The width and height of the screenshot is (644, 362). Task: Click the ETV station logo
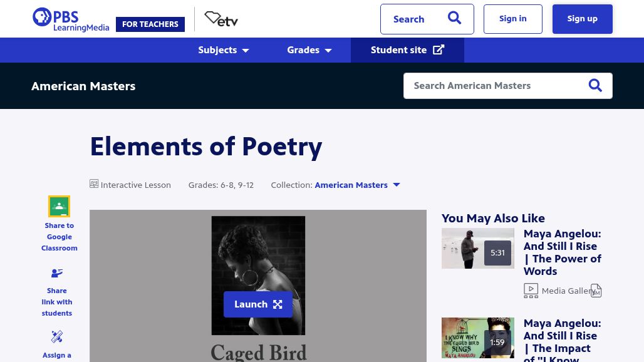(x=221, y=19)
